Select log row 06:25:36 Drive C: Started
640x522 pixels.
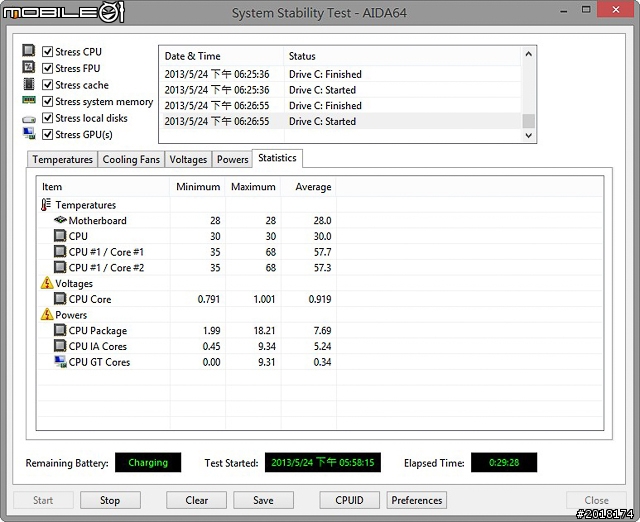tap(341, 90)
